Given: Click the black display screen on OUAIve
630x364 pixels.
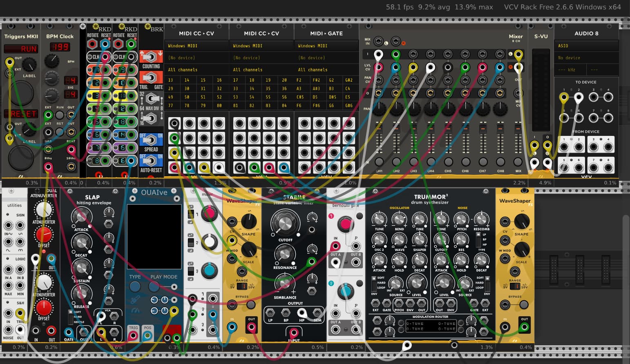Looking at the screenshot, I should click(154, 236).
